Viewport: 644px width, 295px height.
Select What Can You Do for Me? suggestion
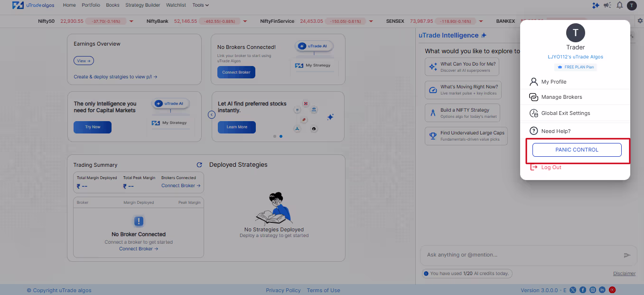click(x=462, y=67)
